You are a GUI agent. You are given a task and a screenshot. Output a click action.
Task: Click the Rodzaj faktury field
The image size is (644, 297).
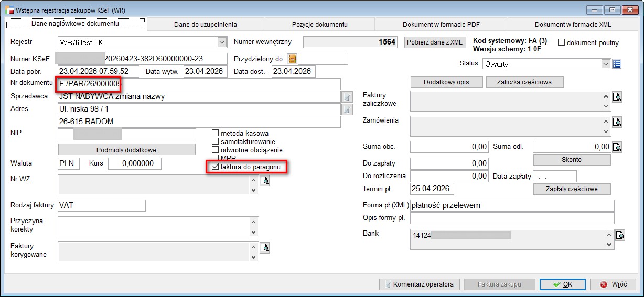102,206
